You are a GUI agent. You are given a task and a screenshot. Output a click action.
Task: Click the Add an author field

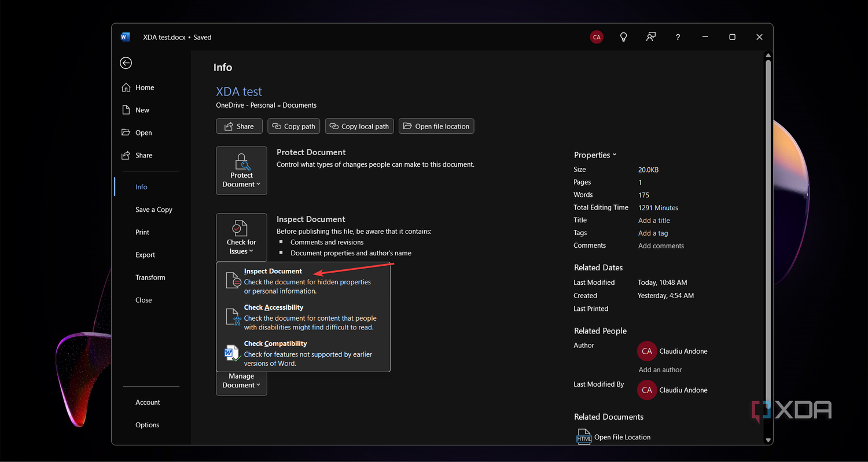click(660, 370)
